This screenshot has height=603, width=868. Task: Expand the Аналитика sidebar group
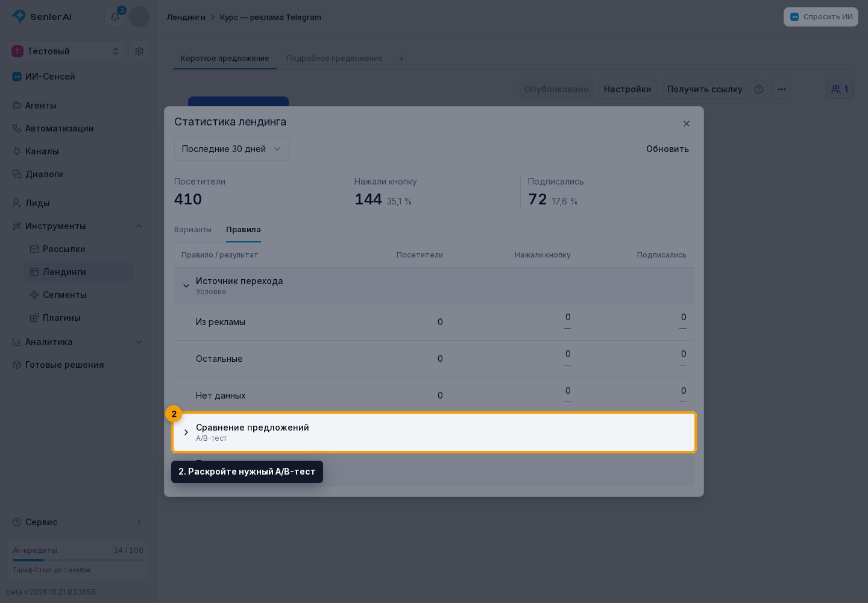click(x=78, y=342)
